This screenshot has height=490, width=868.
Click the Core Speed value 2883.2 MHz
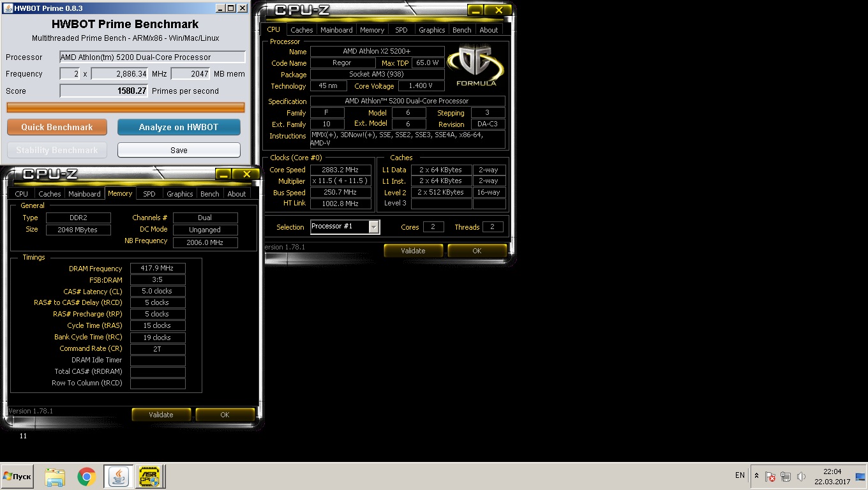click(x=340, y=170)
